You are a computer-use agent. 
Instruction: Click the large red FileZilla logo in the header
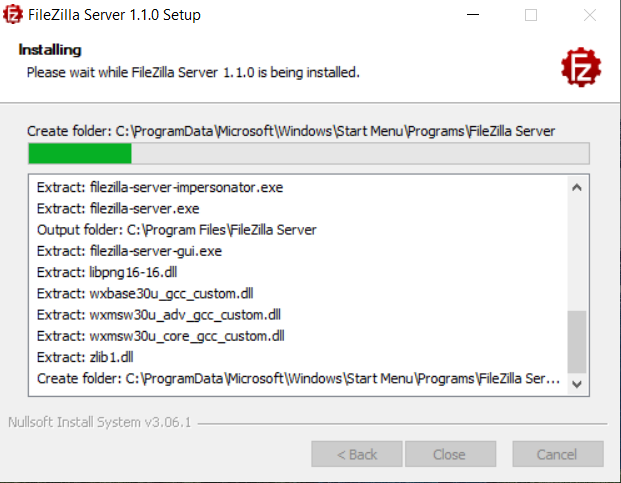tap(580, 68)
